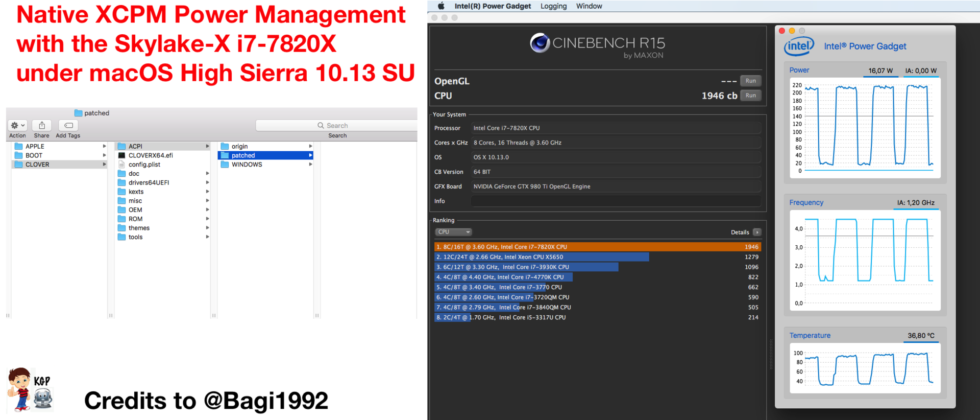The height and width of the screenshot is (420, 980).
Task: Select ranking entry Intel Xeon X5650
Action: click(x=597, y=257)
